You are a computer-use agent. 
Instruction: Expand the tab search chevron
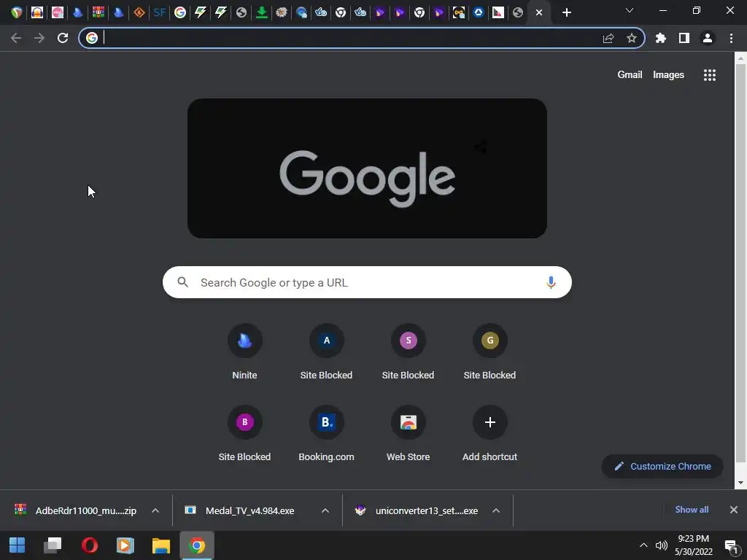[630, 10]
